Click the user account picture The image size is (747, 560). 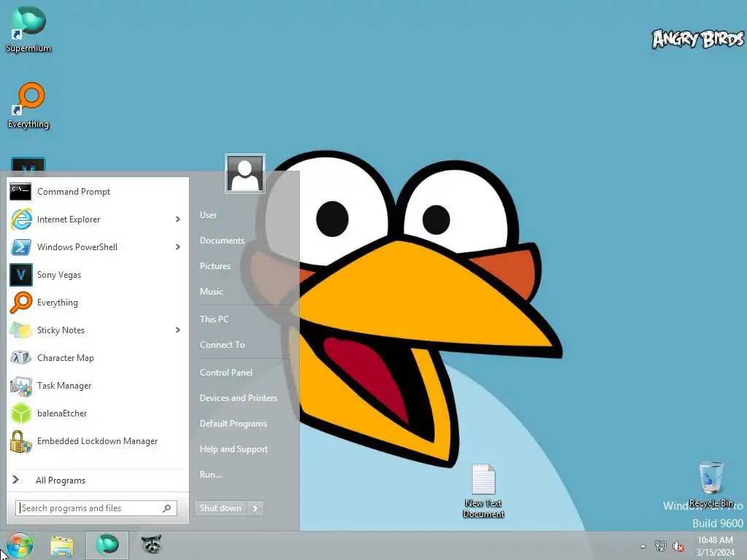pos(245,174)
